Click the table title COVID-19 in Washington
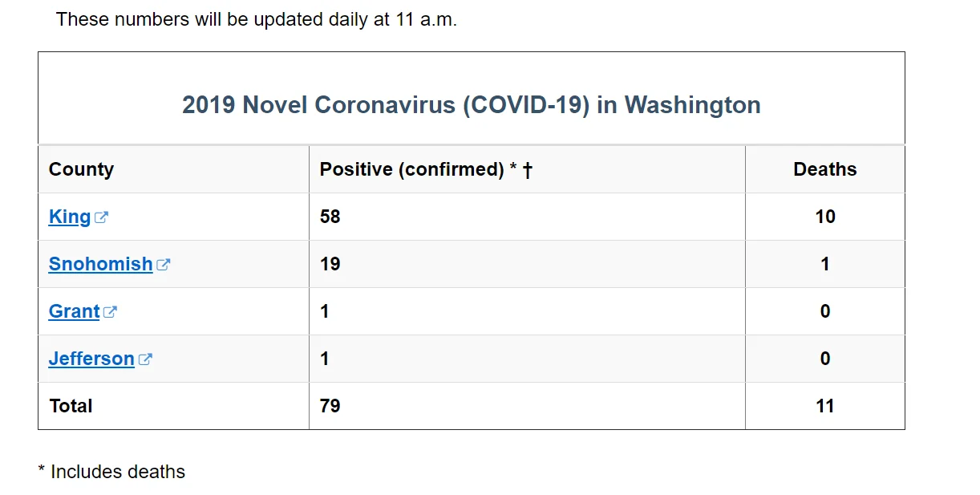 [x=472, y=105]
